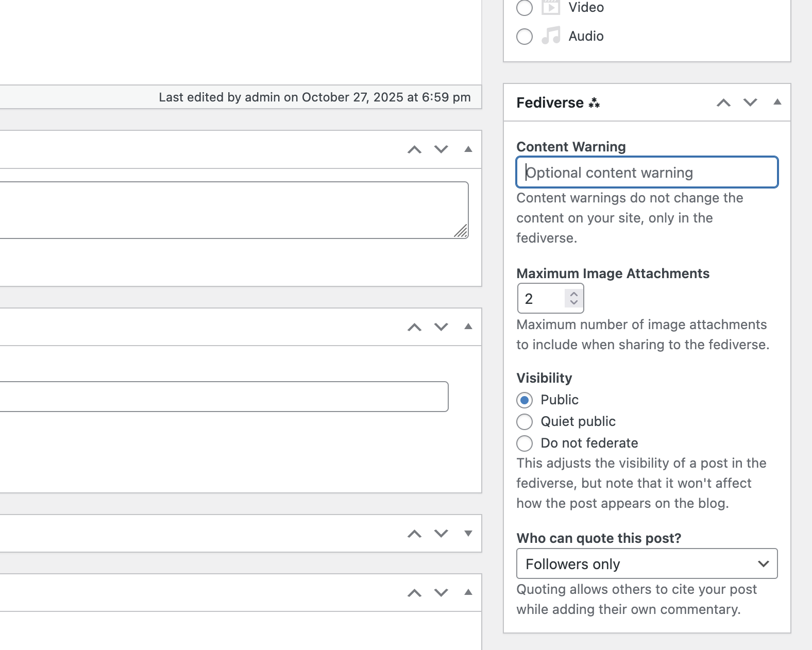The width and height of the screenshot is (812, 650).
Task: Move the bottom-left meta box down
Action: point(441,593)
